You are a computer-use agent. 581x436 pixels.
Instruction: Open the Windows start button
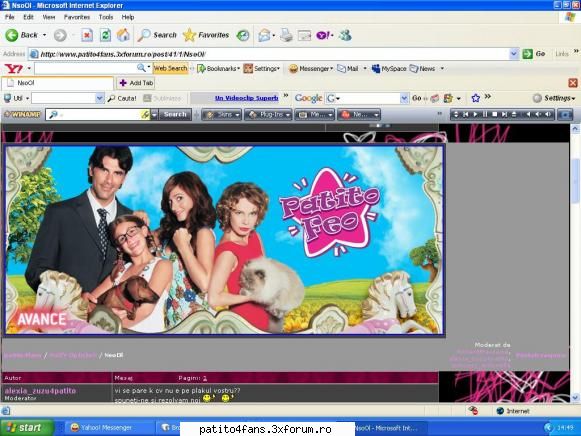(x=27, y=427)
